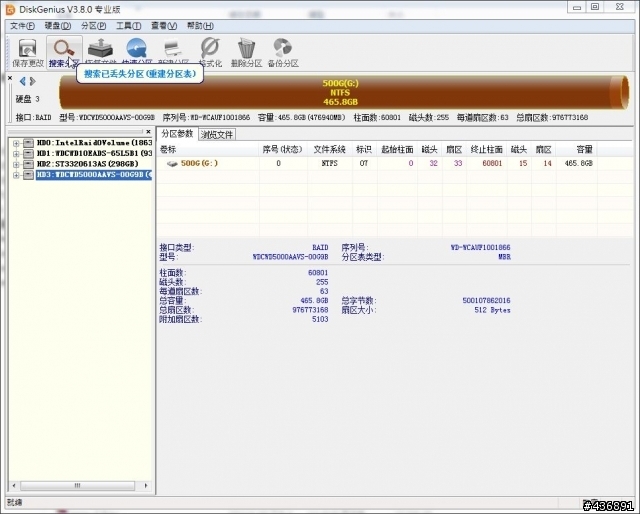Click total sectors value 976773168 in details
This screenshot has width=640, height=514.
point(310,310)
